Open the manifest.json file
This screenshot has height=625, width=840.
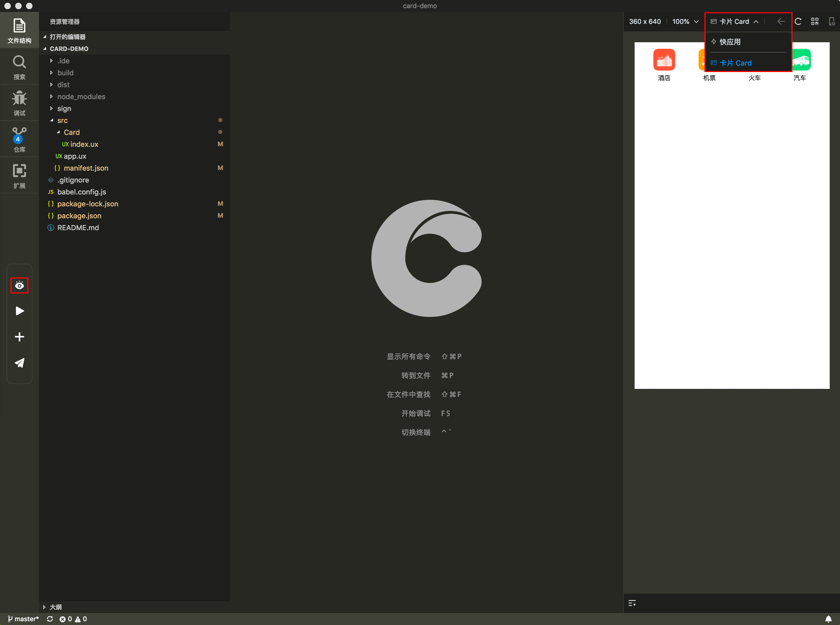tap(86, 168)
